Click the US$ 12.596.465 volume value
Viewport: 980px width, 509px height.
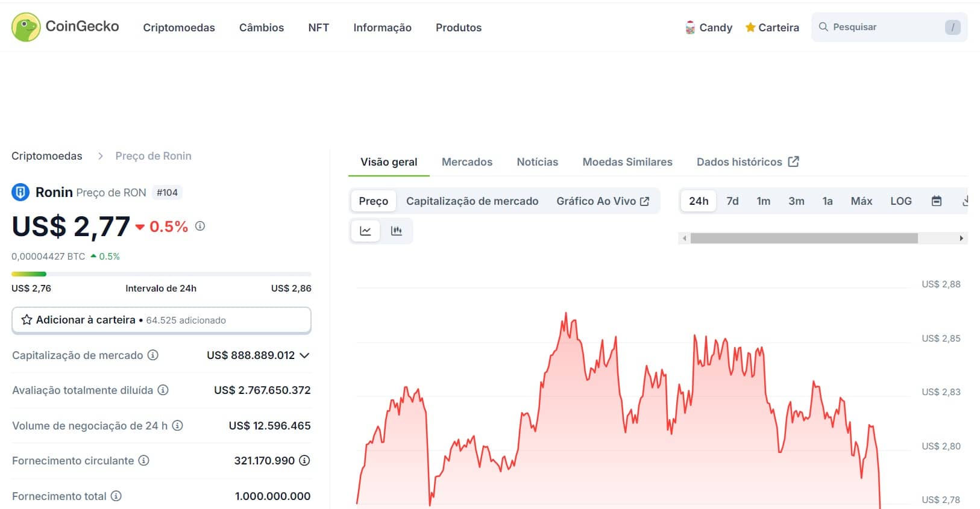(270, 426)
